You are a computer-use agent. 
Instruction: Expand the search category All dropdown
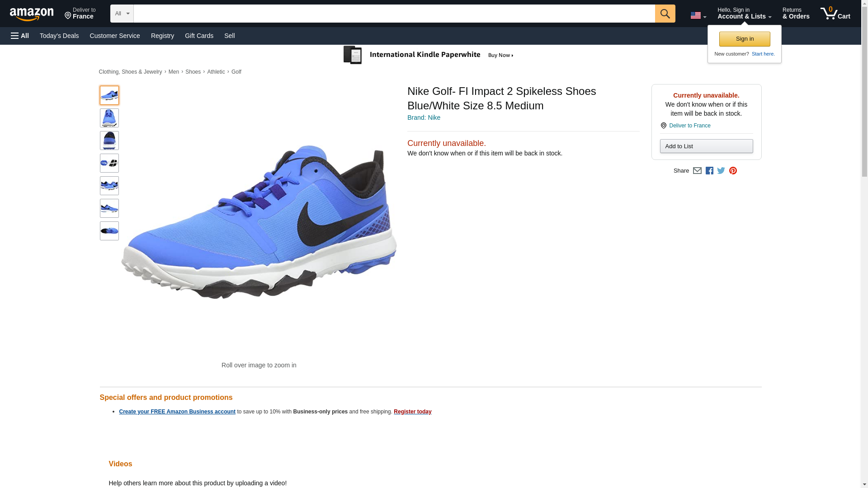[x=122, y=14]
